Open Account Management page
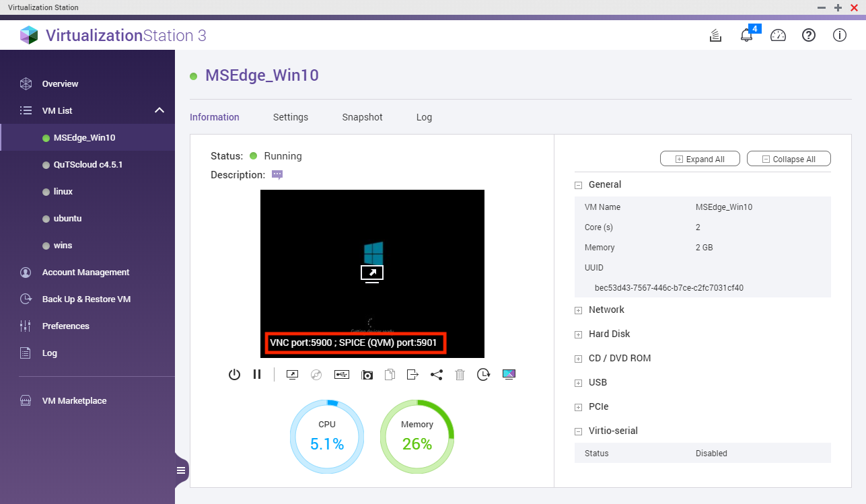866x504 pixels. tap(87, 273)
